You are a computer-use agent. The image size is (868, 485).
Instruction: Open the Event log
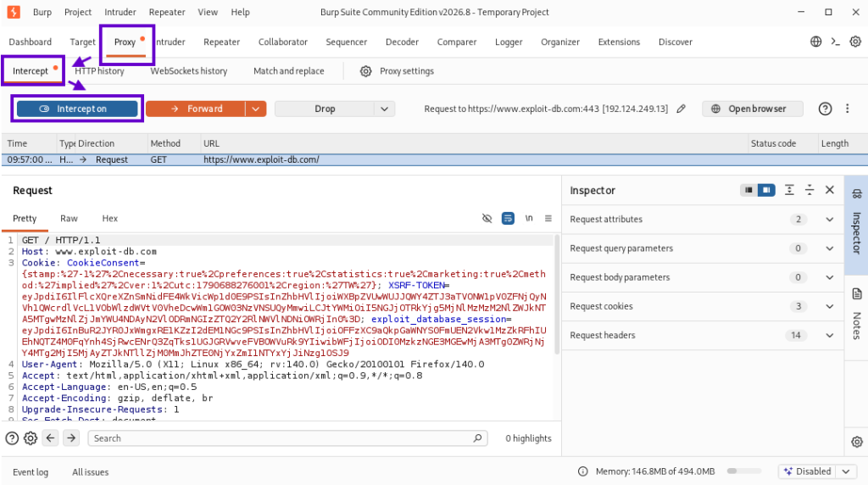[x=31, y=471]
